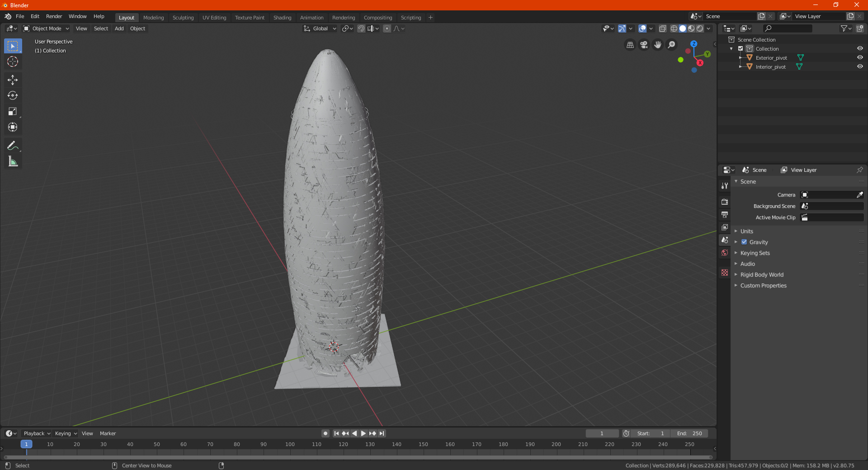
Task: Toggle X-ray view
Action: [x=663, y=28]
